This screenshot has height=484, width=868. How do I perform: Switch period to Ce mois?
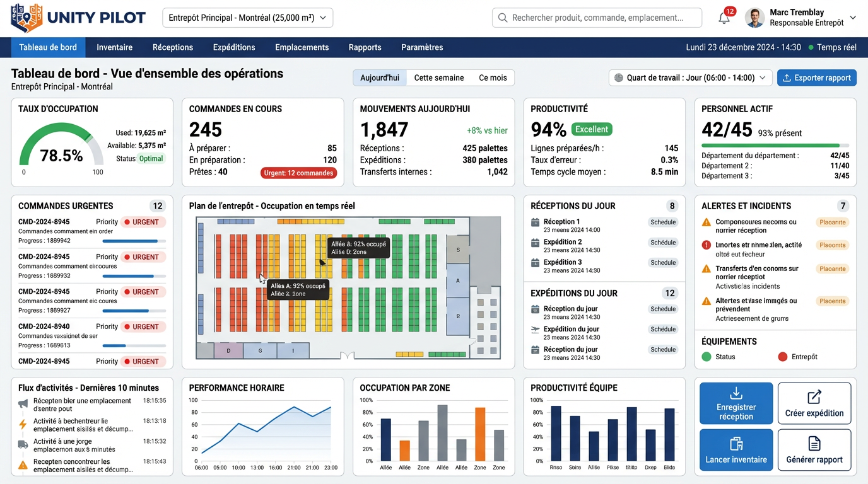pyautogui.click(x=493, y=78)
